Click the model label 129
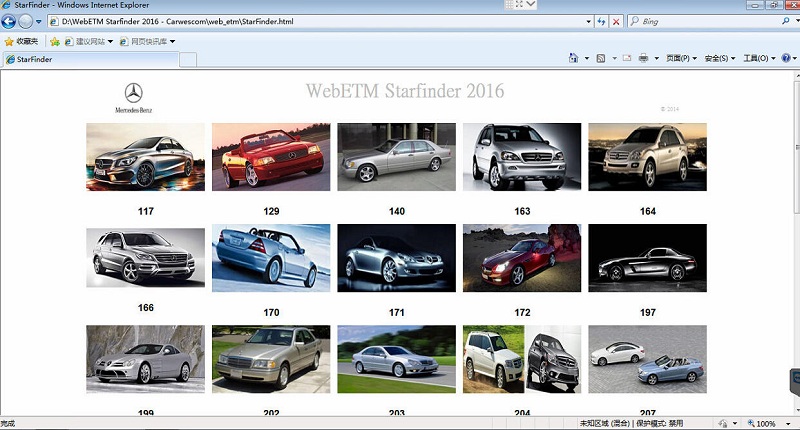Image resolution: width=800 pixels, height=430 pixels. pos(271,211)
